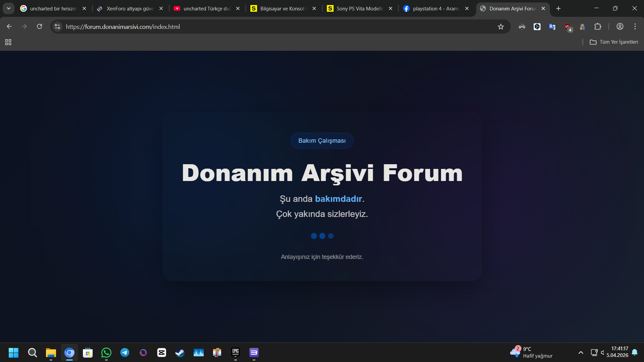Click the Çok yakında sizlerleyiz text
This screenshot has height=362, width=644.
pos(322,214)
